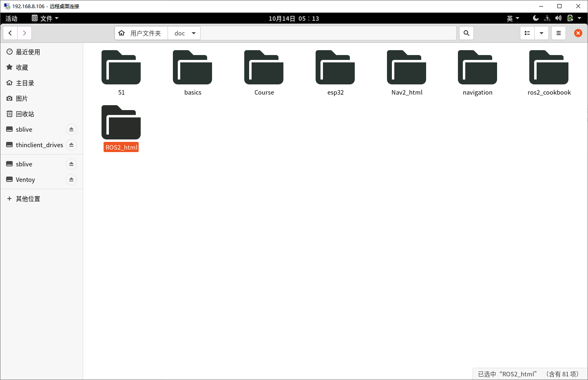This screenshot has height=380, width=588.
Task: Open the first sblive drive
Action: point(24,129)
